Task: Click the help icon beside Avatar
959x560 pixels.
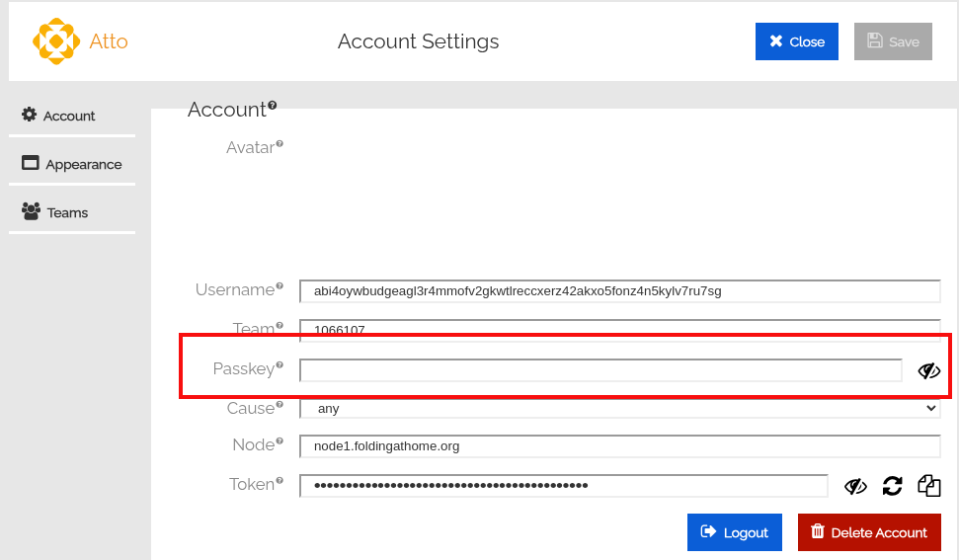Action: (280, 143)
